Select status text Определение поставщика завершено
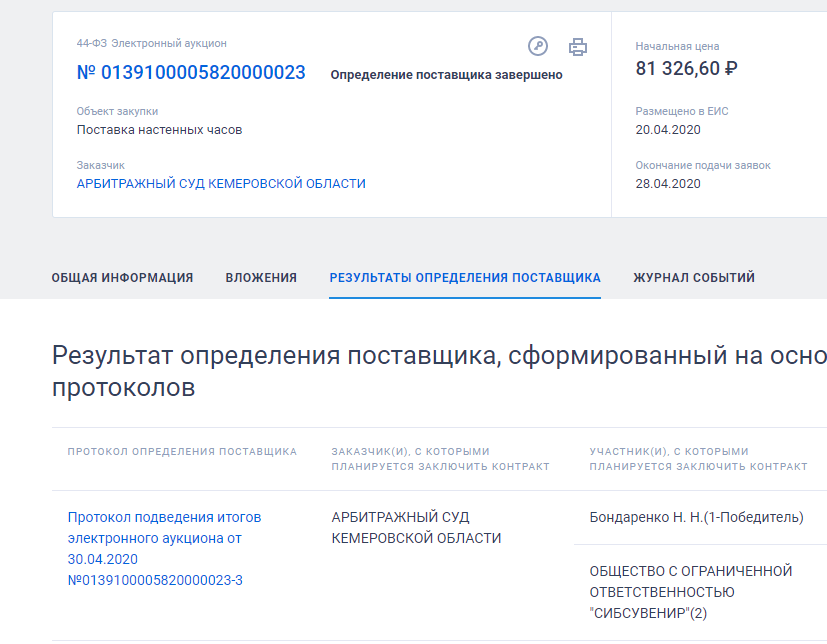Viewport: 827px width, 644px height. (446, 75)
